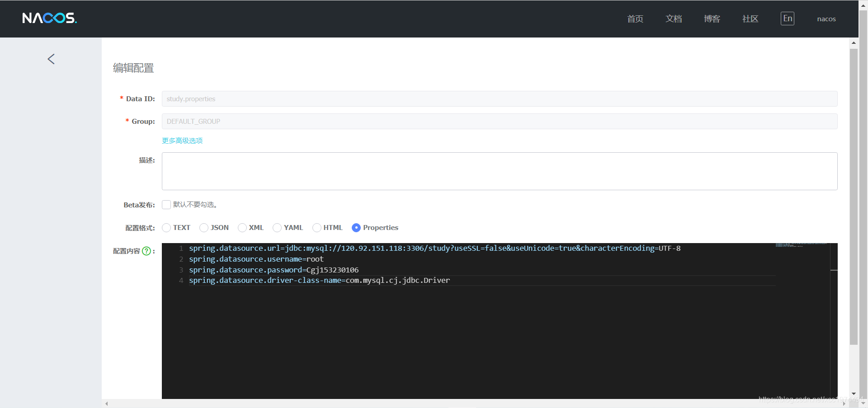Select the JSON format radio button
Screen dimensions: 868x408
coord(204,228)
